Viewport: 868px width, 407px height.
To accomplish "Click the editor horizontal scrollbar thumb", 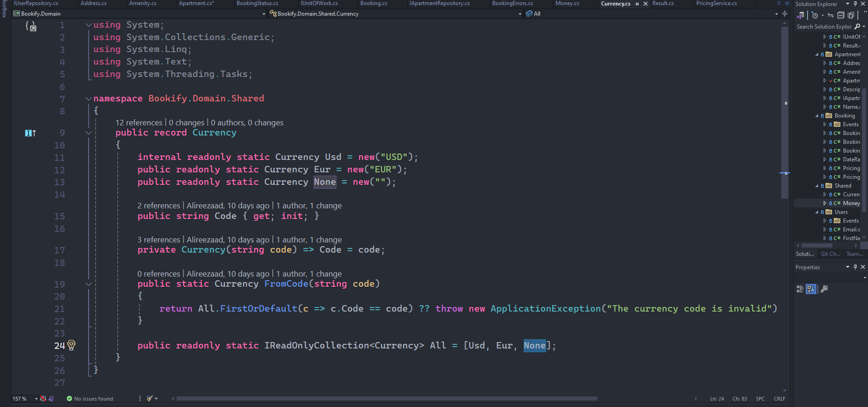I will pyautogui.click(x=387, y=398).
